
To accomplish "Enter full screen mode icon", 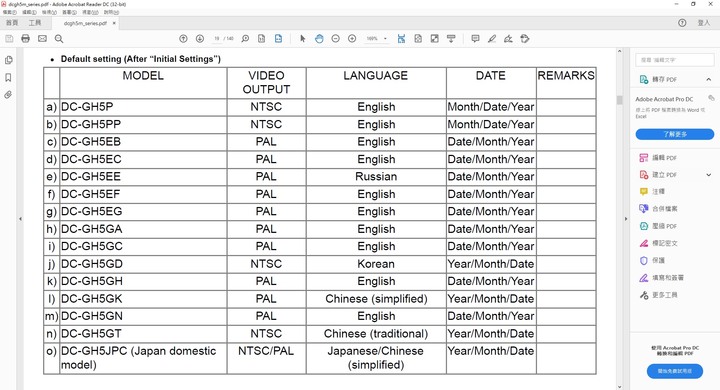I will [x=434, y=39].
